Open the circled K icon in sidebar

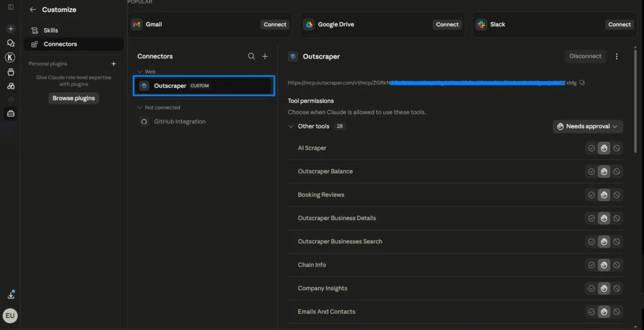[10, 57]
